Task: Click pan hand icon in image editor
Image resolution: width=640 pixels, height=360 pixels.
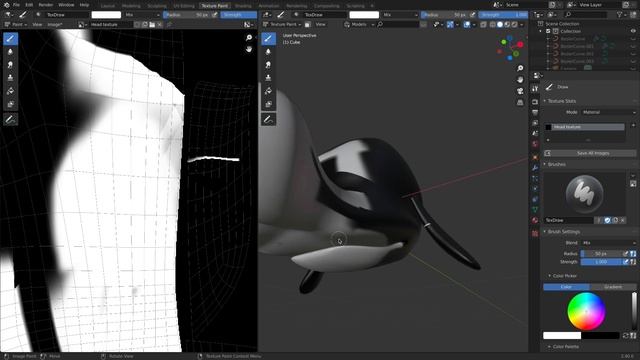Action: pos(249,49)
